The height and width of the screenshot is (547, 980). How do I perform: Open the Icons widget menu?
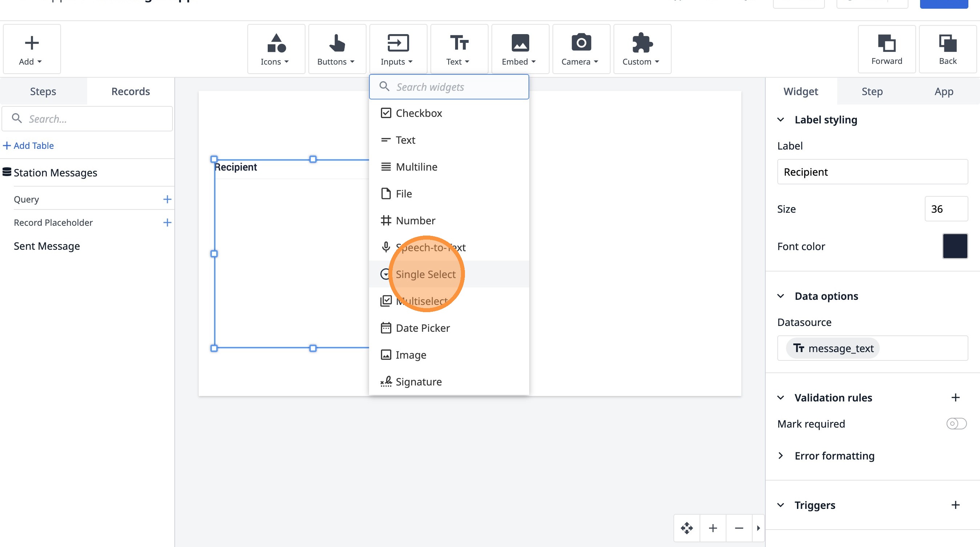click(x=276, y=49)
